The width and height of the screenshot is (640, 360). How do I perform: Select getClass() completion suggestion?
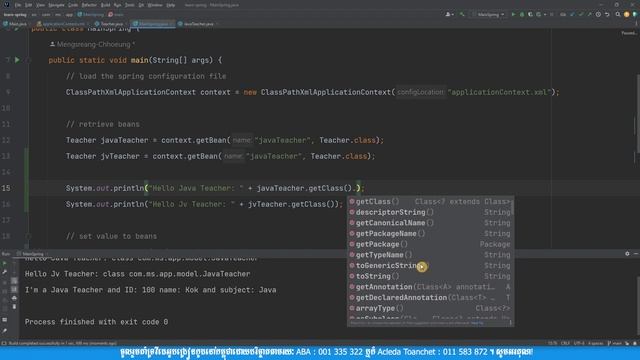click(x=431, y=202)
